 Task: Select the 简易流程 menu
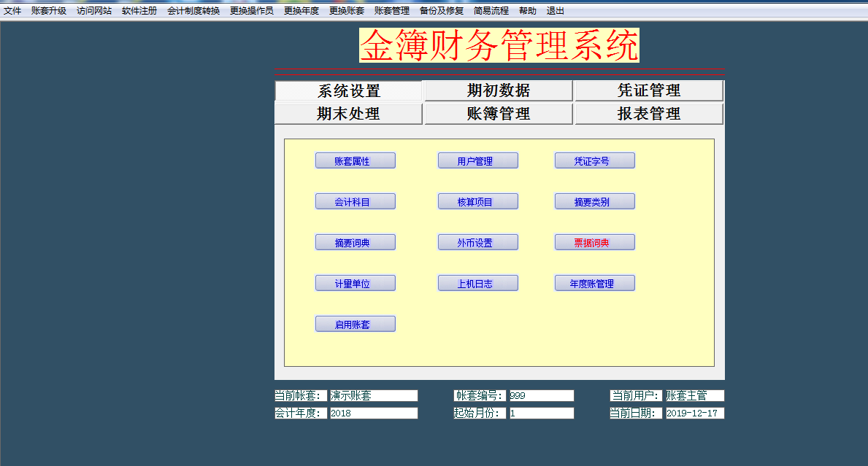tap(491, 10)
